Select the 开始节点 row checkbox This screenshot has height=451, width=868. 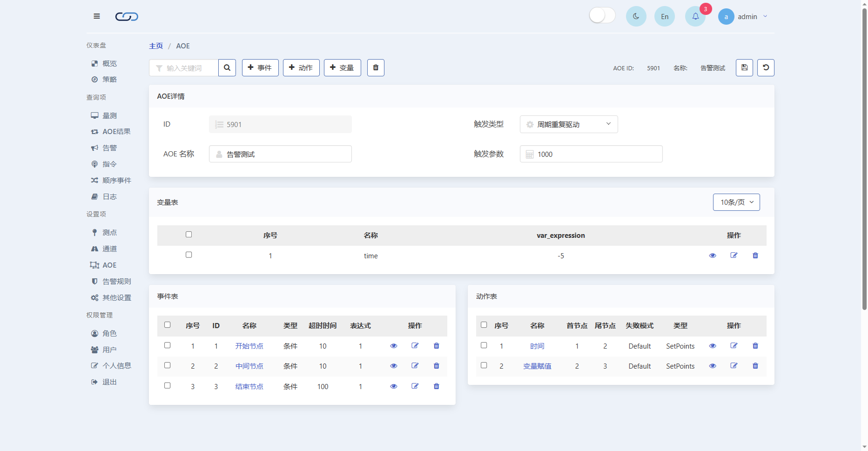point(168,345)
